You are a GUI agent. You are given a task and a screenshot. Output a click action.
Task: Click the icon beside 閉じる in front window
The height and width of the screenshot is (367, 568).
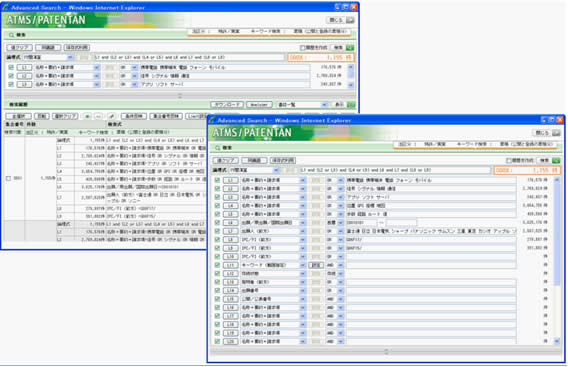[x=556, y=133]
